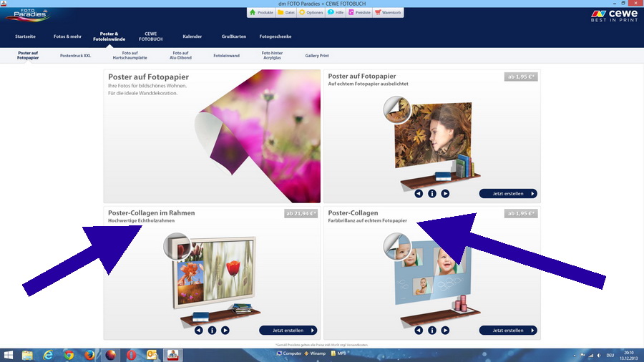Viewport: 644px width, 362px height.
Task: Go to the Startseite tab
Action: point(25,36)
